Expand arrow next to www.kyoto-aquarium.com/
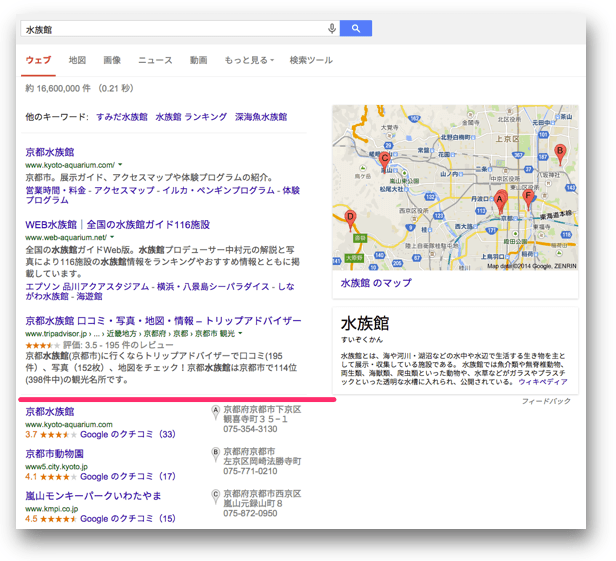The height and width of the screenshot is (561, 616). (x=120, y=165)
